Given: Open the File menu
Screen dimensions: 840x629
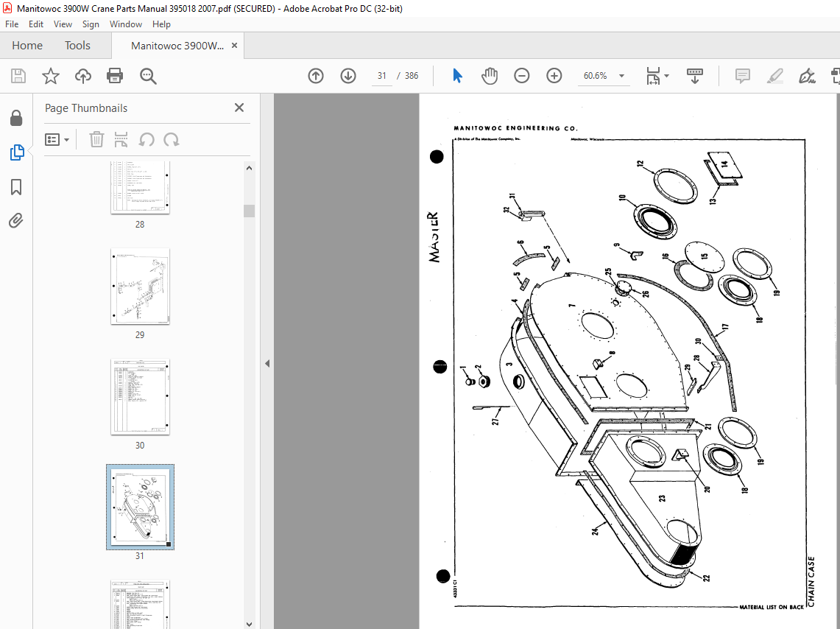Looking at the screenshot, I should pos(12,24).
